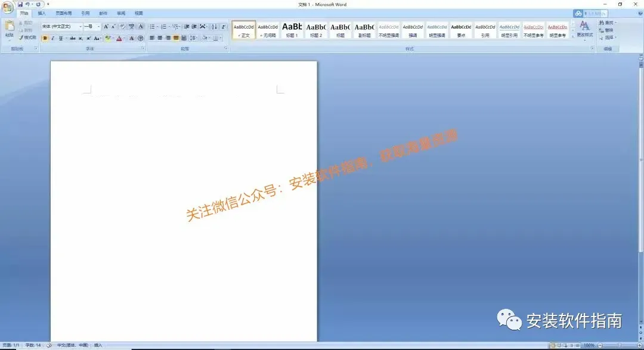Redo with the quick access toolbar icon
The image size is (644, 350).
point(38,4)
